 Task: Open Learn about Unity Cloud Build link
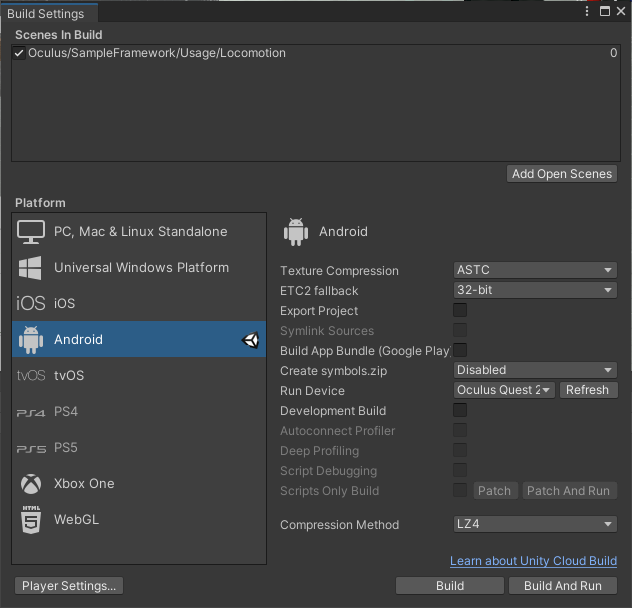coord(533,561)
